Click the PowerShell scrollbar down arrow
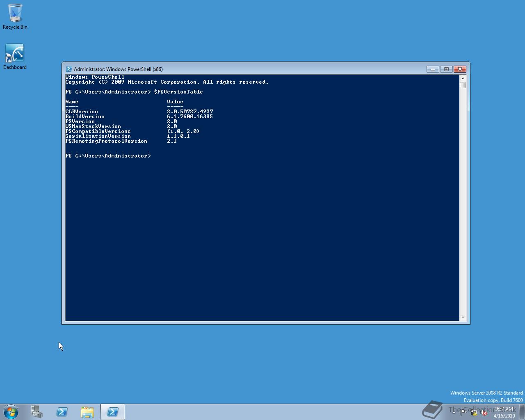 point(463,317)
